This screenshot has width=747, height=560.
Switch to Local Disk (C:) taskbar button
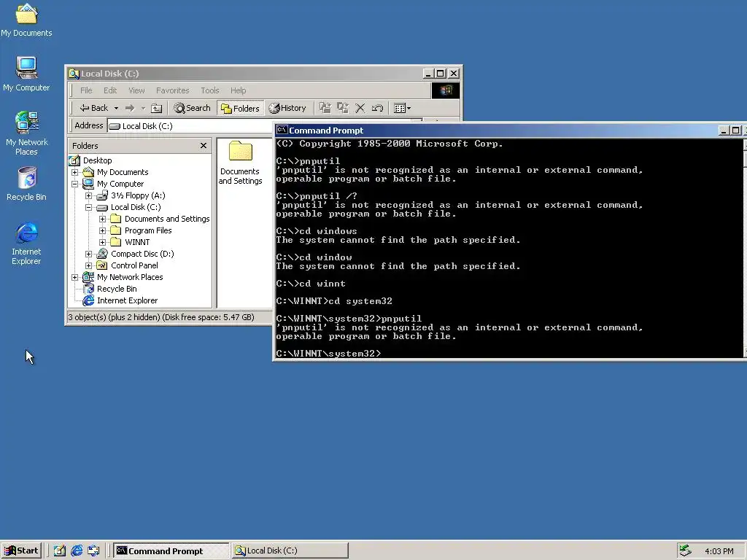tap(290, 551)
